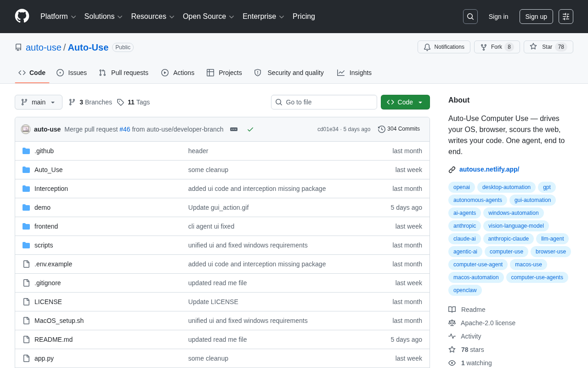The height and width of the screenshot is (368, 588).
Task: Open the MacOS_setup.sh file
Action: tap(59, 321)
